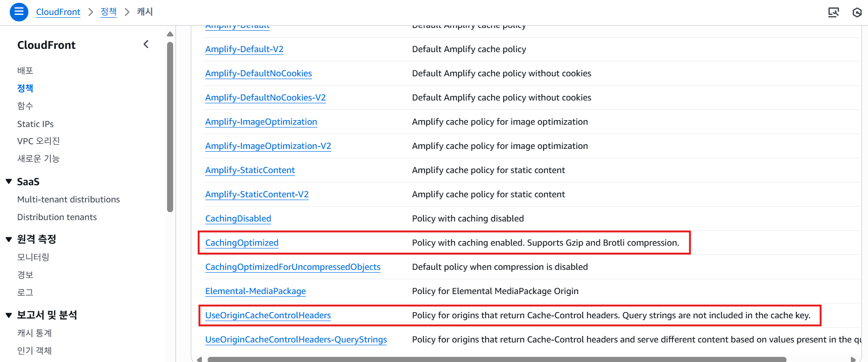Open 인기 객체 report
This screenshot has width=868, height=362.
coord(34,350)
